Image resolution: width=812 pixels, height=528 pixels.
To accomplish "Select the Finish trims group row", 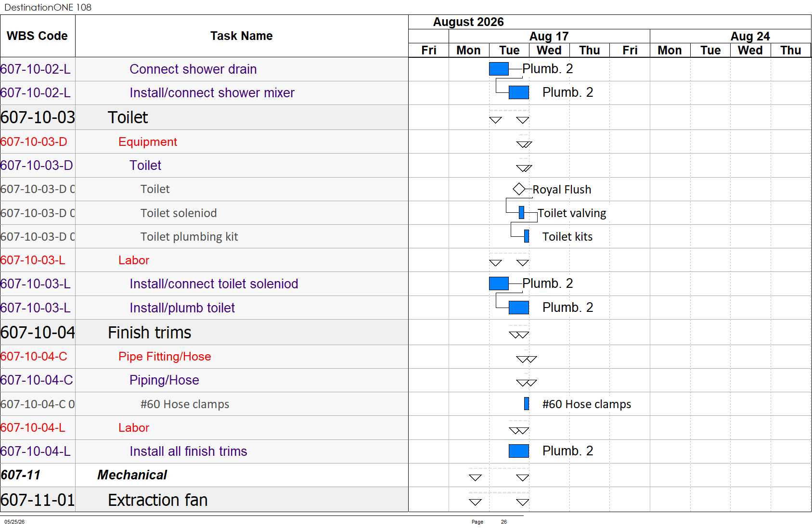I will (x=204, y=333).
